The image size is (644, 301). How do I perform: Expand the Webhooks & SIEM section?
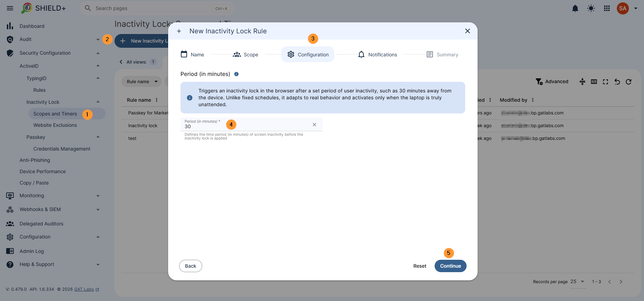click(x=98, y=210)
